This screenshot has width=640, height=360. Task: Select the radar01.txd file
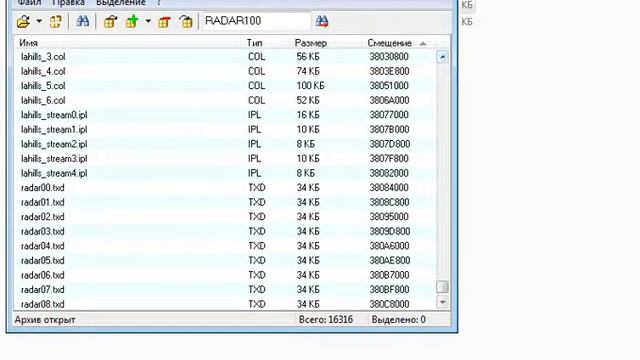tap(42, 202)
